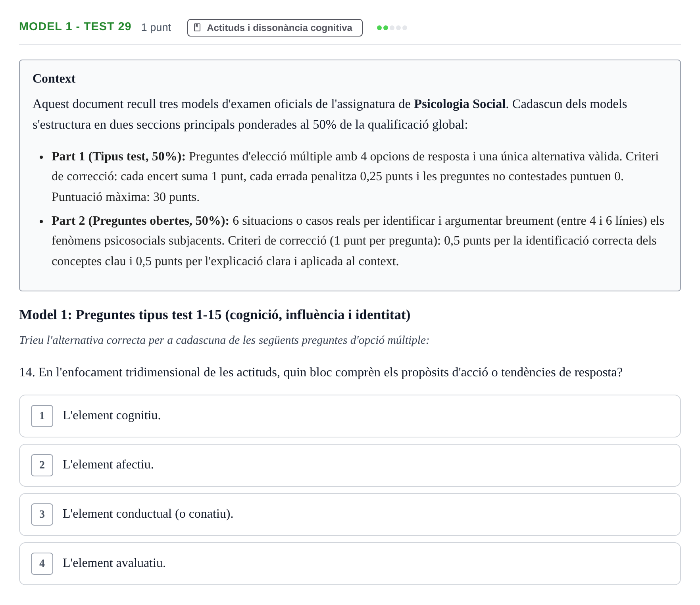Click the 'Actituds i dissonància cognitiva' topic tag

[275, 28]
